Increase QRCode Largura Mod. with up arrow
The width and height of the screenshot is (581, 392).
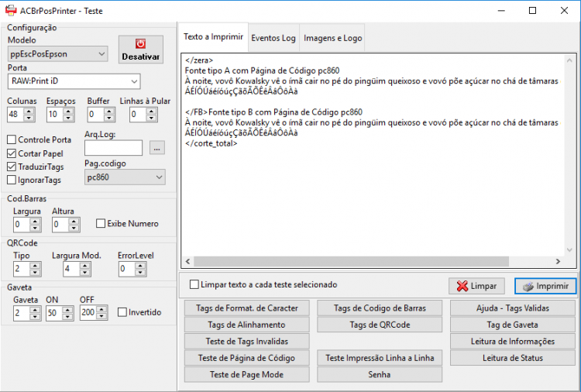85,266
